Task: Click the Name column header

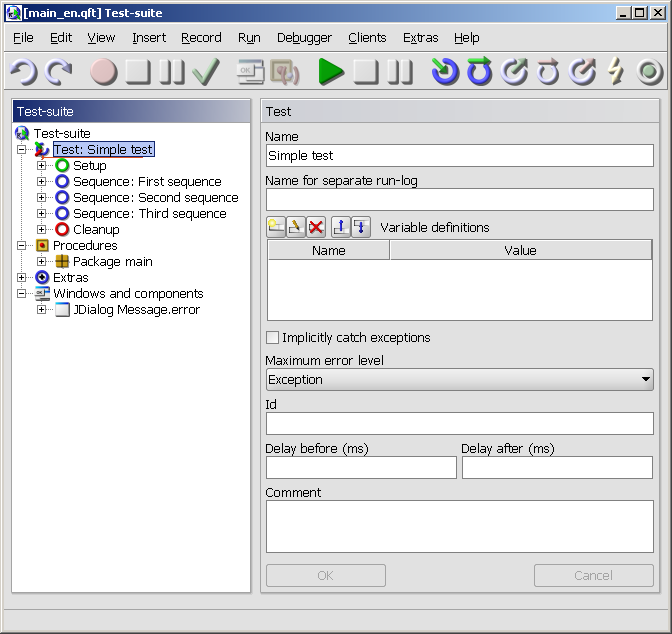Action: pos(329,250)
